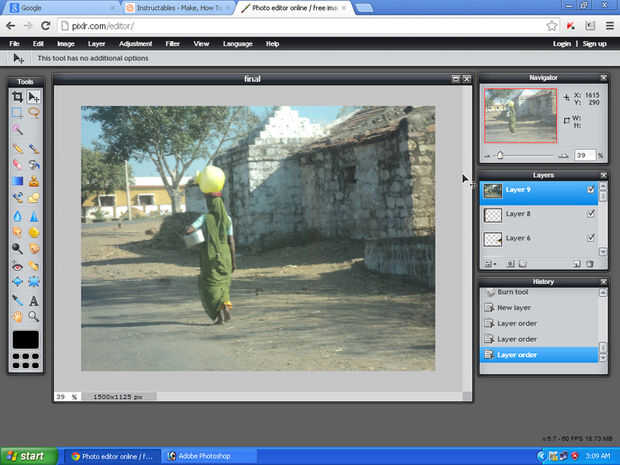Screen dimensions: 620x465
Task: Click the Navigator zoom slider handle
Action: pos(500,155)
